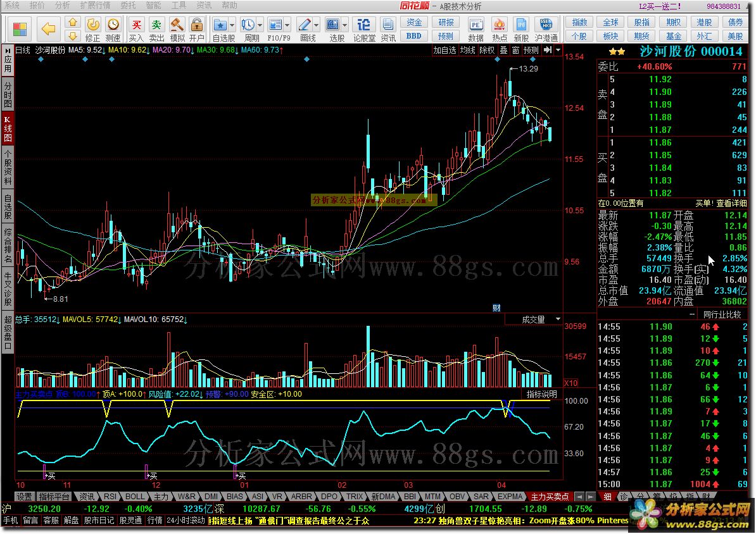
Task: Open the 测速 speed test icon
Action: tap(113, 29)
